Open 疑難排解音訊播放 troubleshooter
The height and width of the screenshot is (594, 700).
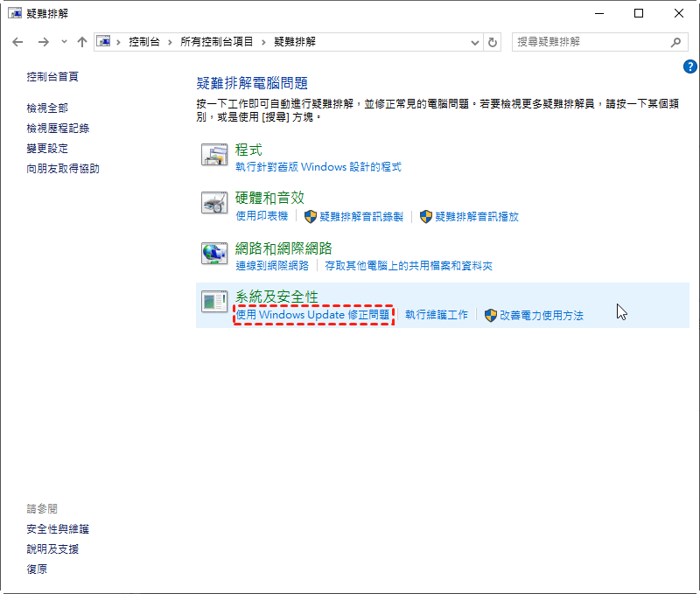(476, 216)
